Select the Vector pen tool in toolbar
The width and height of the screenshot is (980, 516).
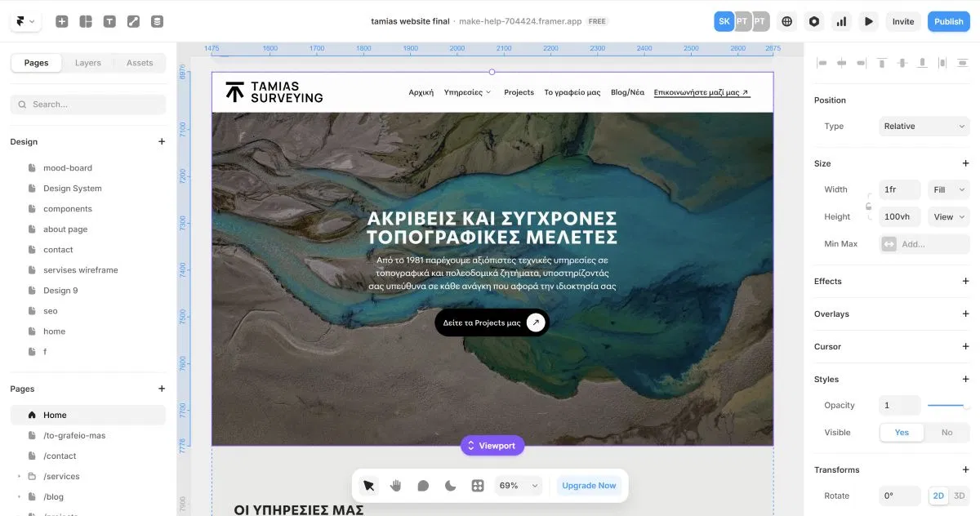tap(133, 21)
